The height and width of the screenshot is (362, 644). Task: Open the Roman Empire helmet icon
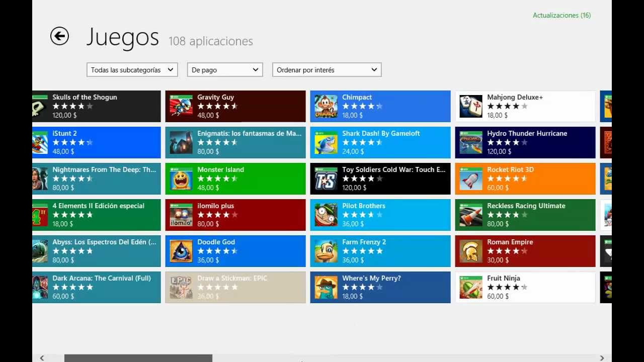(x=471, y=251)
